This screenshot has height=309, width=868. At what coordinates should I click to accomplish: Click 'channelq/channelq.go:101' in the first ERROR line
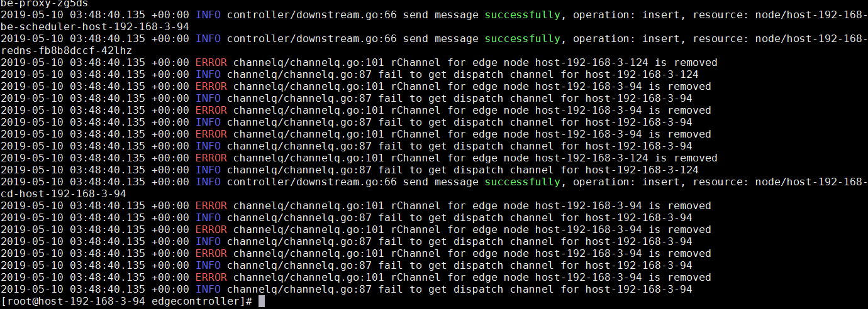tap(309, 62)
